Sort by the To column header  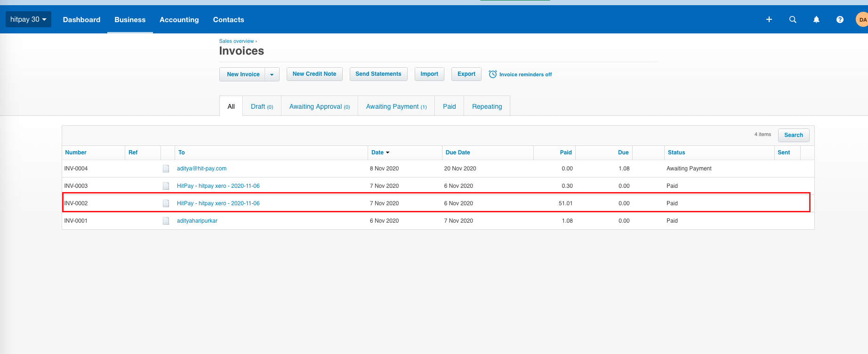[181, 153]
